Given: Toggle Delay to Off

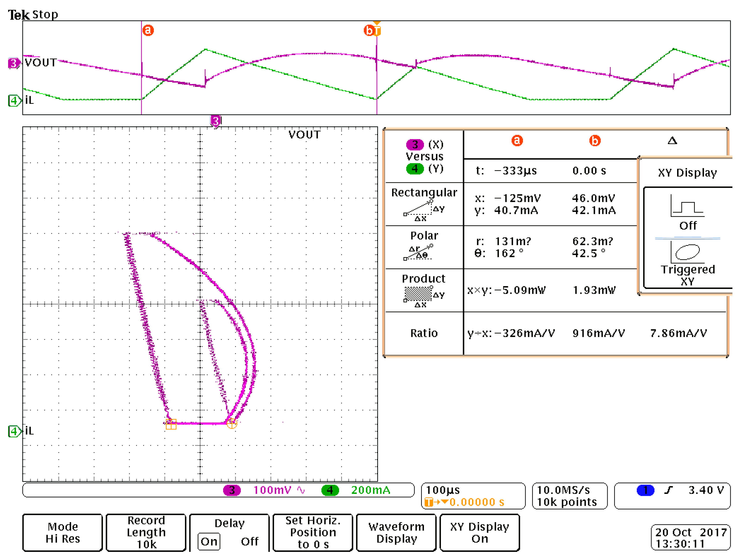Looking at the screenshot, I should (249, 542).
